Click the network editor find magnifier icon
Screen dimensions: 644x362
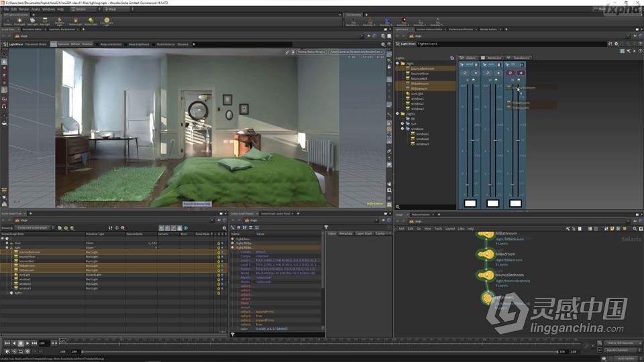(x=635, y=229)
